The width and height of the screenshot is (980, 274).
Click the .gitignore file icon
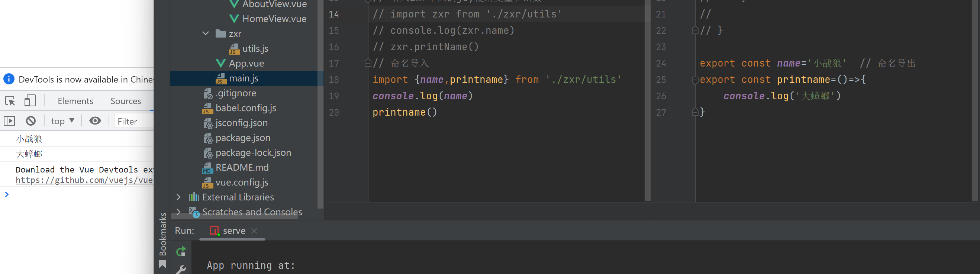click(x=208, y=93)
